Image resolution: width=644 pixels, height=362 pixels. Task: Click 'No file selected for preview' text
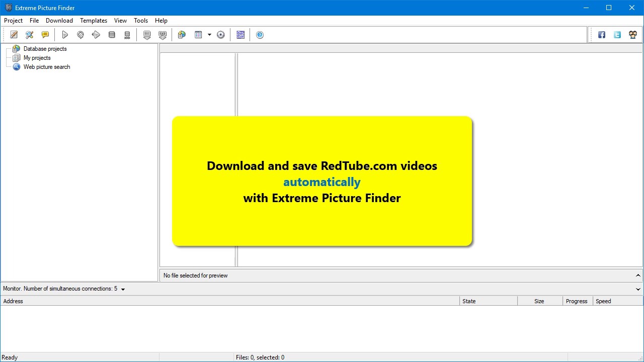(196, 276)
